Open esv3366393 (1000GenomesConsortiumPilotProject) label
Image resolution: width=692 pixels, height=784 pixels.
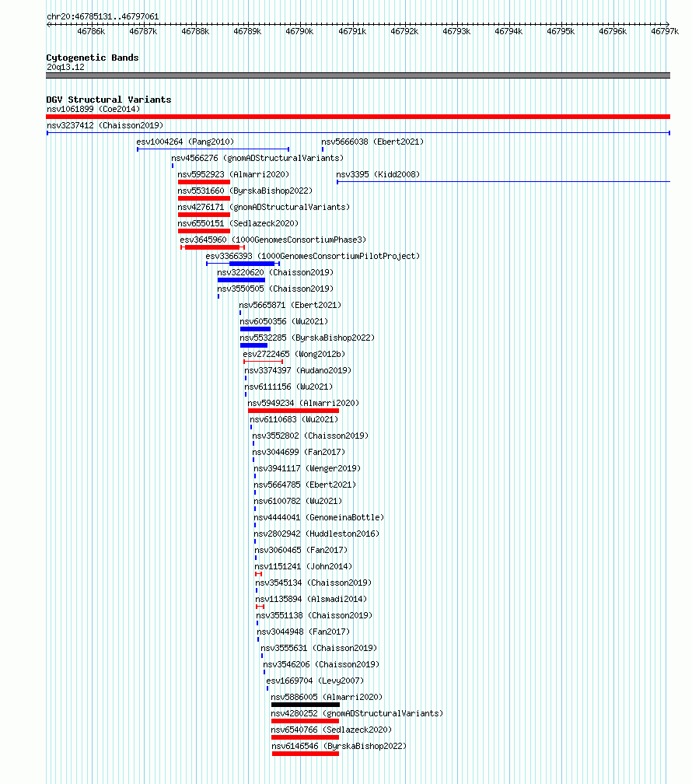(x=313, y=256)
